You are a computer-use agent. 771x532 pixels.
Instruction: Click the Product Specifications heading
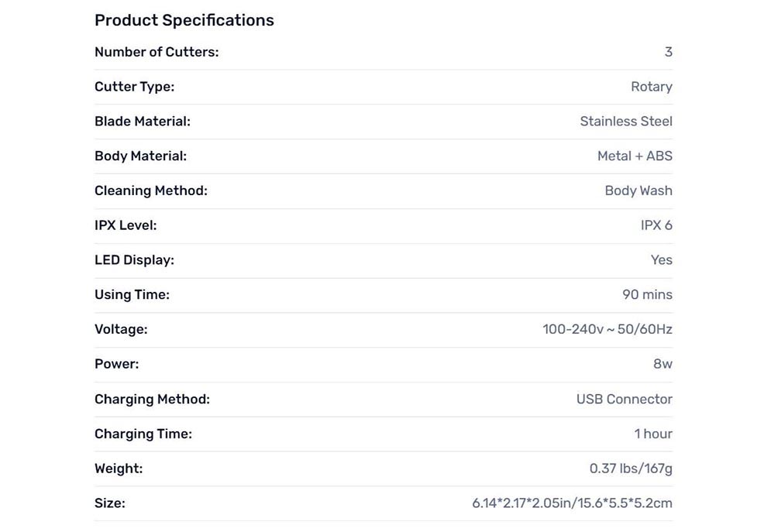[x=184, y=20]
